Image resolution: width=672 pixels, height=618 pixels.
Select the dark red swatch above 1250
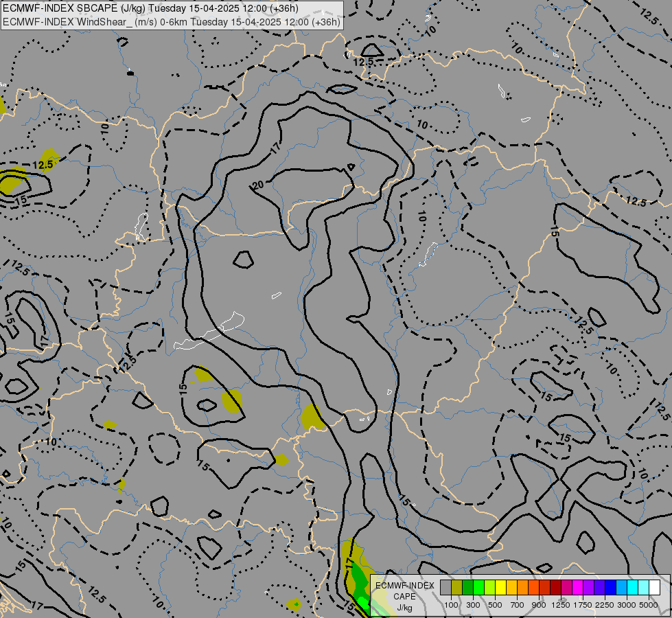[x=555, y=587]
